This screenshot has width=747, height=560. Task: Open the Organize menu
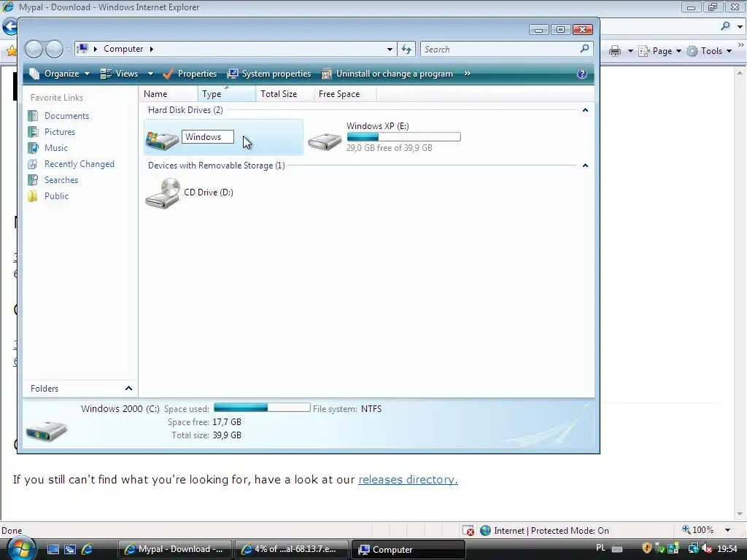coord(59,74)
